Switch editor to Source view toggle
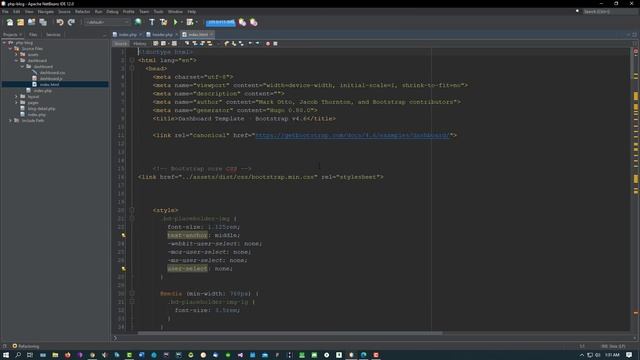 click(120, 43)
